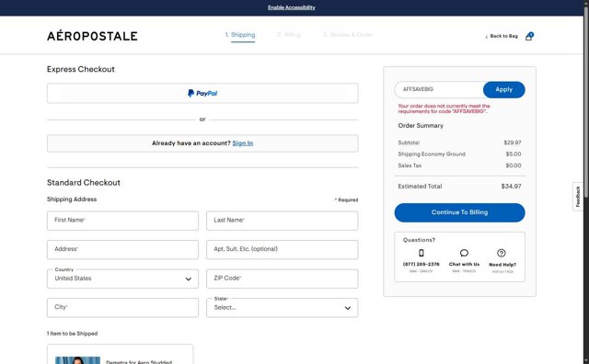Click the City field
Screen dimensions: 589x364
pyautogui.click(x=122, y=308)
